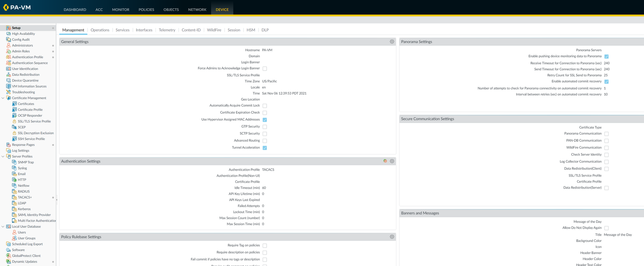Click the sidebar collapse handle
The image size is (644, 266).
click(x=57, y=200)
